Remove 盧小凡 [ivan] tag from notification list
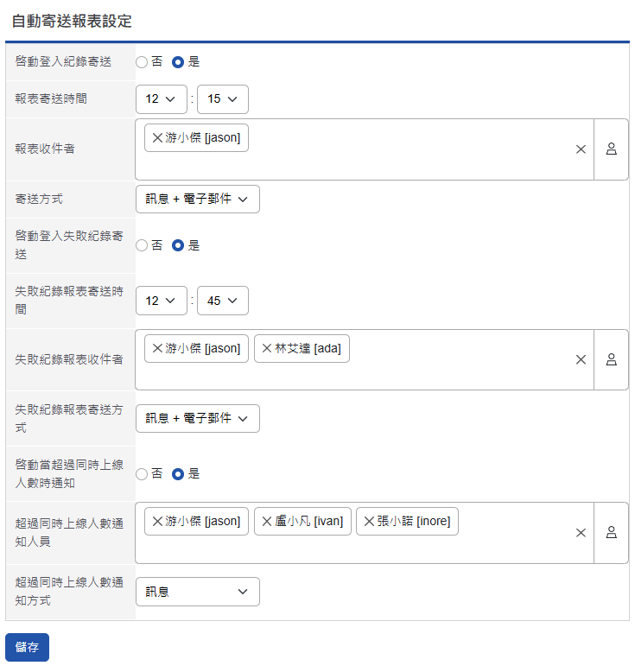 (x=267, y=521)
